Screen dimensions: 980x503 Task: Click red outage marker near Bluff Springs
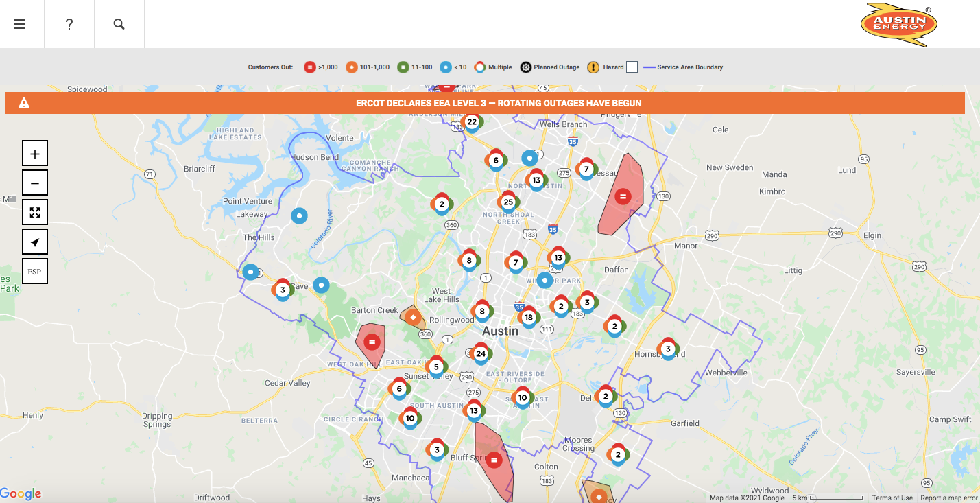494,460
